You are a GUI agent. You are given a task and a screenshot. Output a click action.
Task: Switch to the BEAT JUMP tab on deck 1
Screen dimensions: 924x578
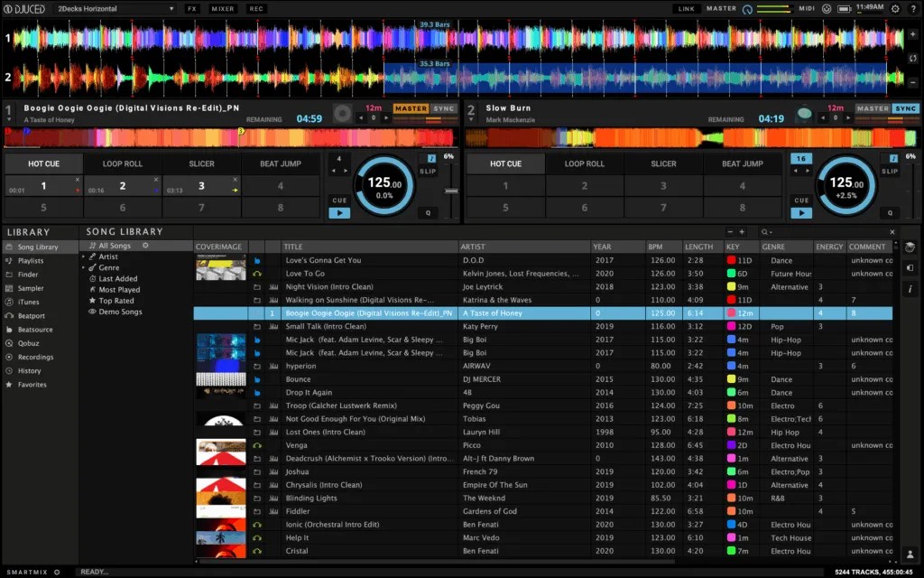click(x=281, y=163)
